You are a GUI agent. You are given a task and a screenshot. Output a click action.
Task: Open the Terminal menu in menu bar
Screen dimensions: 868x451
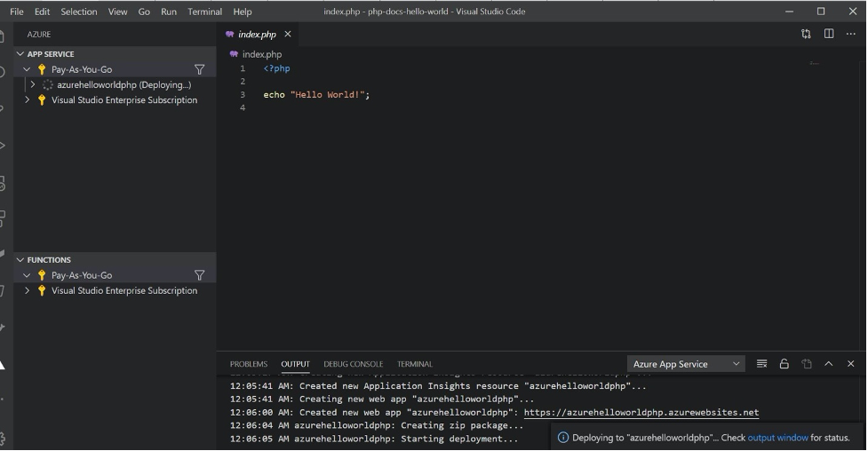(x=204, y=12)
